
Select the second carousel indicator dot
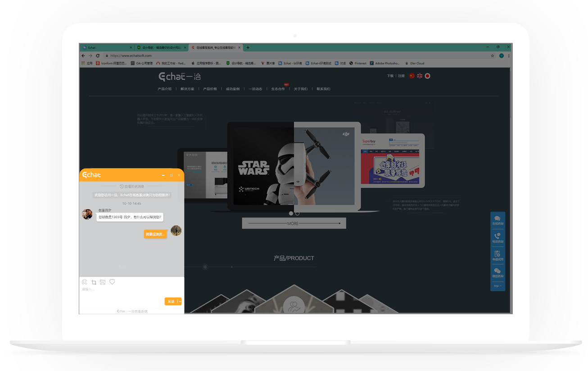point(297,213)
